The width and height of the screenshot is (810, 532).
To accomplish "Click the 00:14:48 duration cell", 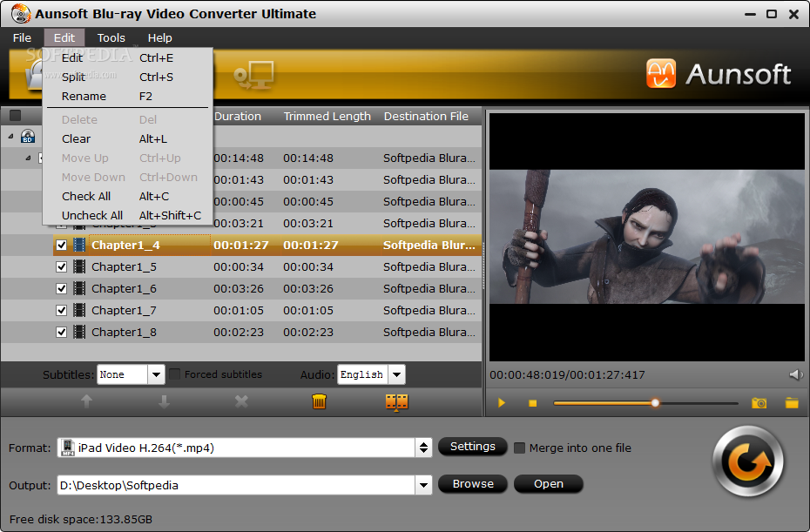I will (x=239, y=158).
